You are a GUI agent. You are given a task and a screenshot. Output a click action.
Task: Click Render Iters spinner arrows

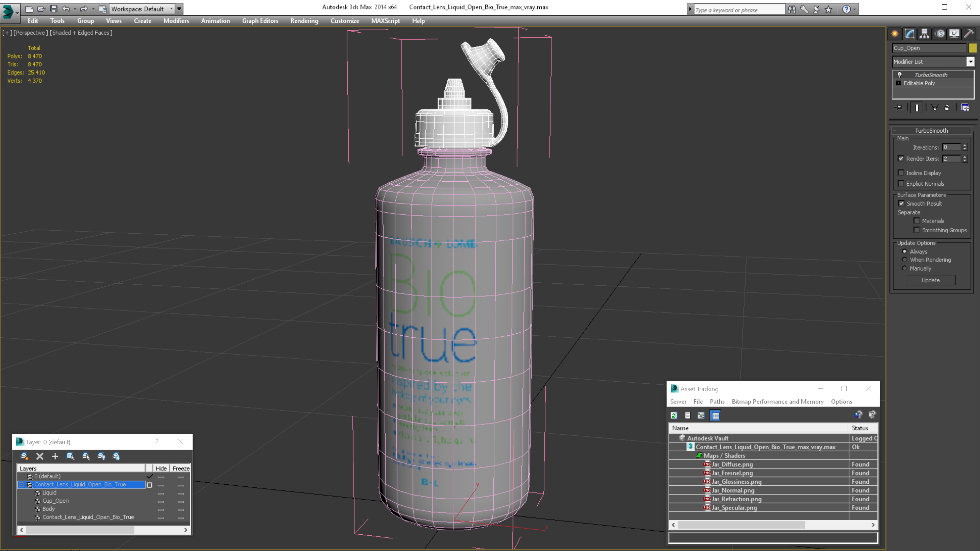click(x=965, y=158)
